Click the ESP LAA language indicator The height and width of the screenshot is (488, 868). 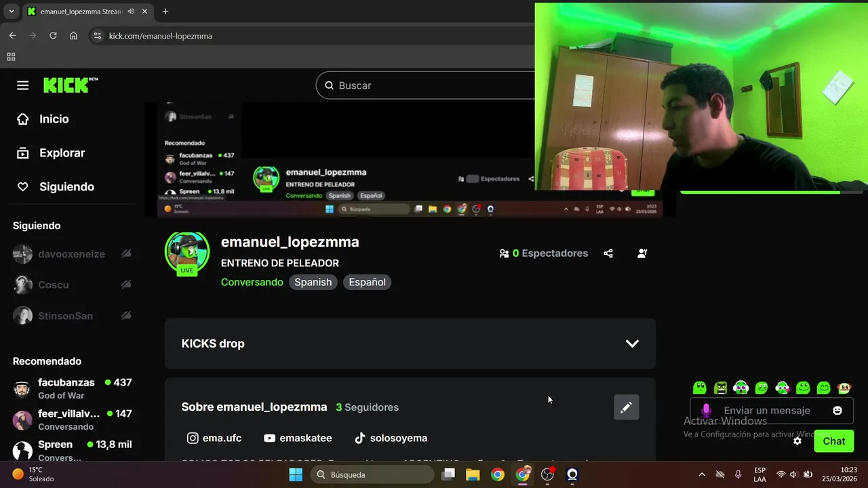pyautogui.click(x=760, y=474)
